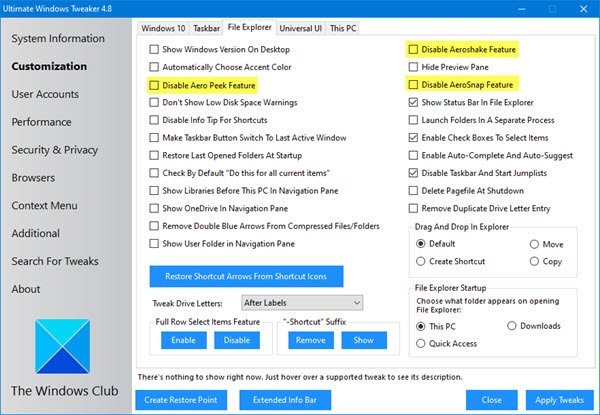Click Create Restore Point button

click(x=181, y=400)
